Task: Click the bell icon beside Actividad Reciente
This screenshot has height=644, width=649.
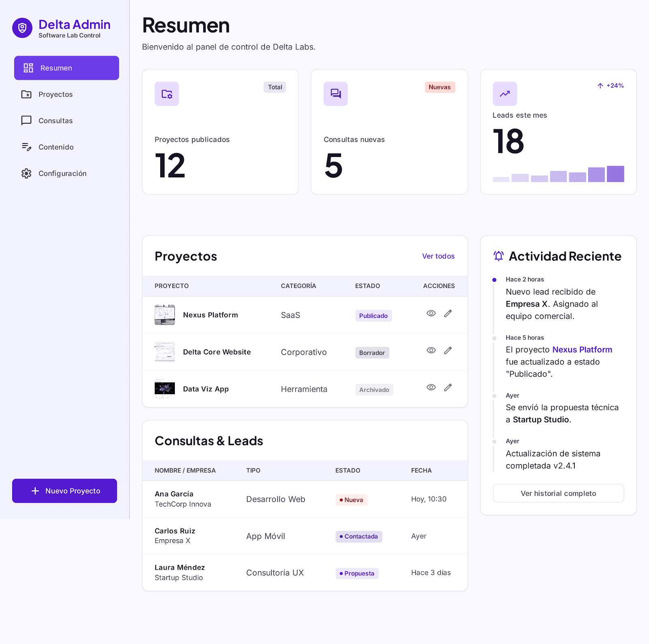Action: click(499, 256)
